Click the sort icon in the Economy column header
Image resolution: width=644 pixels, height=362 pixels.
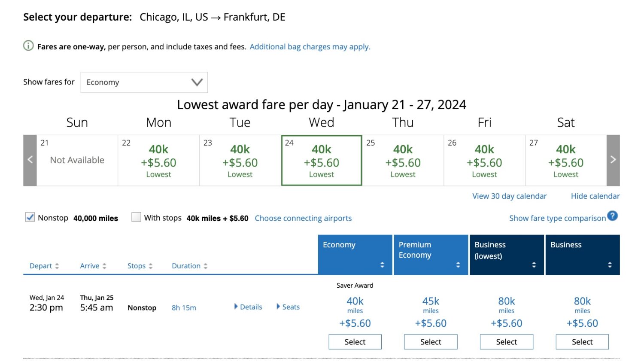click(382, 265)
